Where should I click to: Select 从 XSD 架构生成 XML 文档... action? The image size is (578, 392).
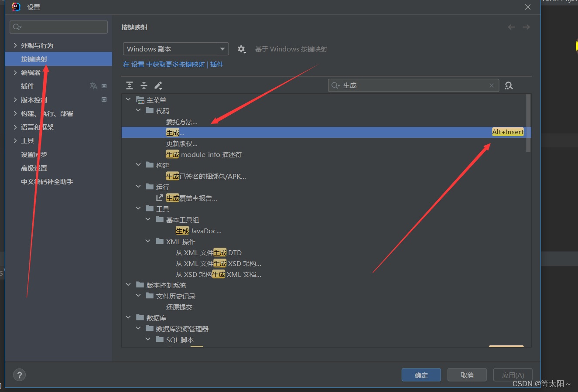click(326, 274)
